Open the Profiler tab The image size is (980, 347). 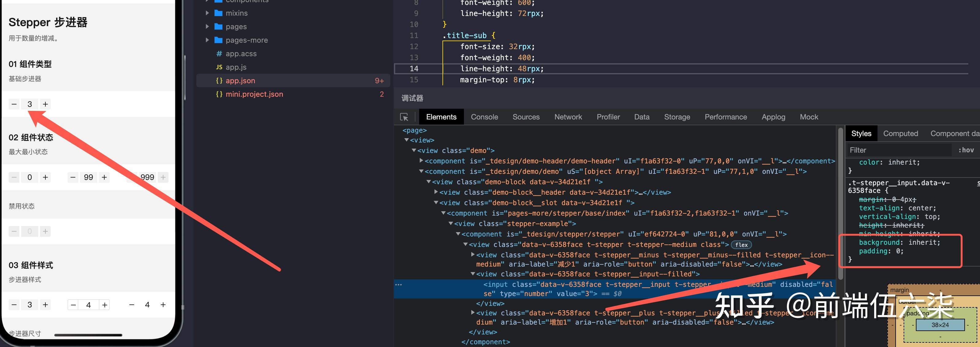(x=608, y=117)
